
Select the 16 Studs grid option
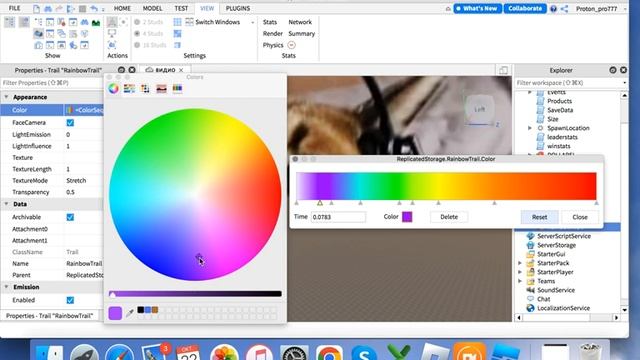[x=150, y=45]
